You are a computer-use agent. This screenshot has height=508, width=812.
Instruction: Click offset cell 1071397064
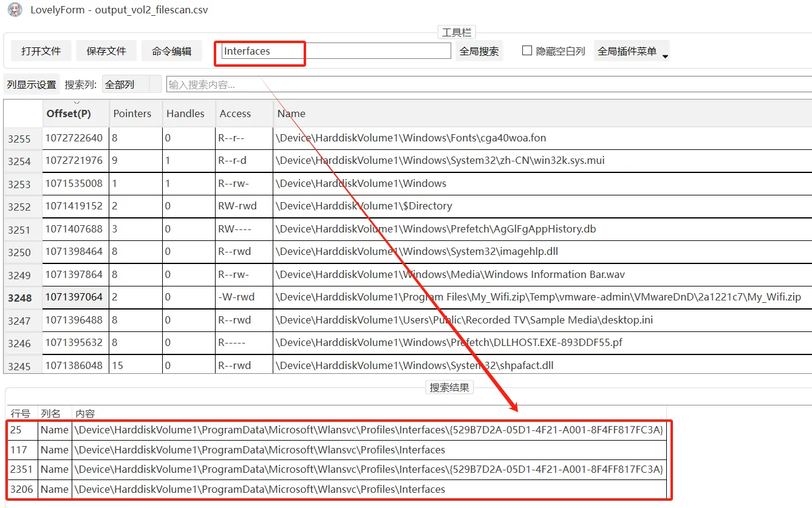[76, 297]
